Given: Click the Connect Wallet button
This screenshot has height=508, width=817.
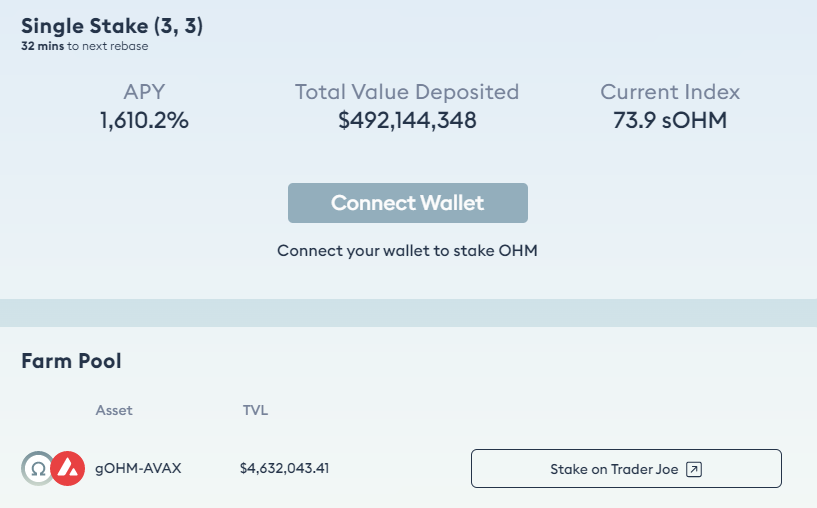Looking at the screenshot, I should coord(407,203).
